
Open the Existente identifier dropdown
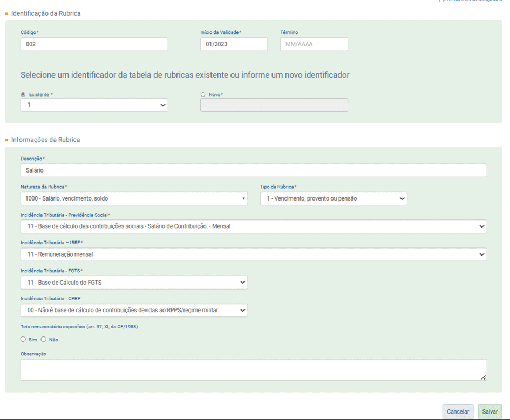click(x=94, y=105)
